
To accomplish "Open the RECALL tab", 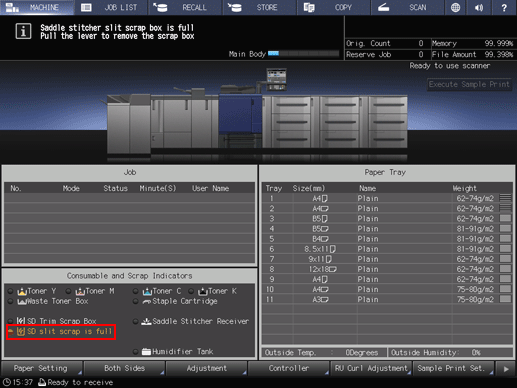I will (x=185, y=7).
